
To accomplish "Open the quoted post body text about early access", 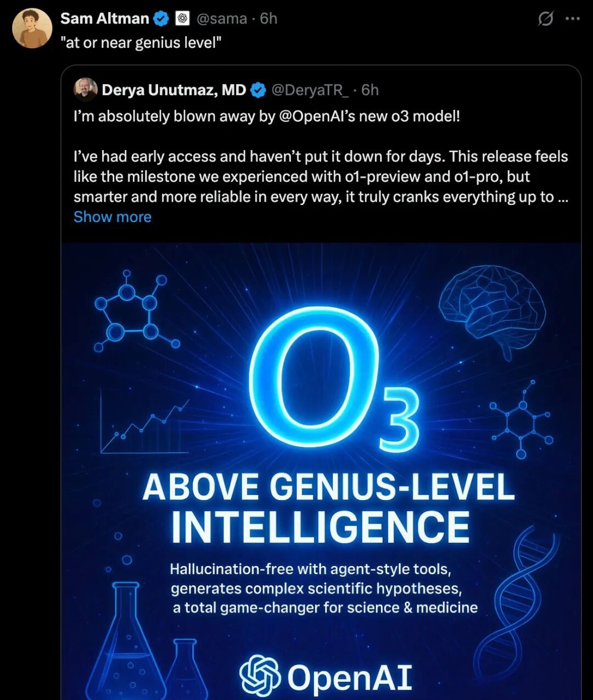I will [x=321, y=176].
